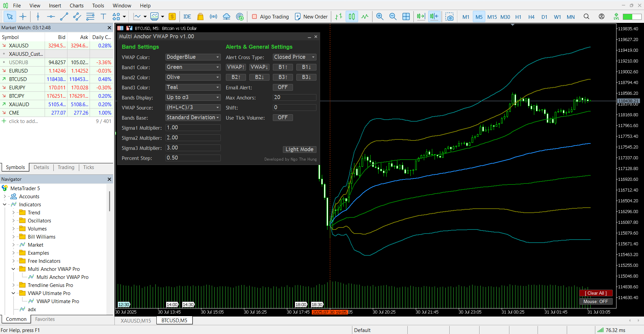The width and height of the screenshot is (644, 334).
Task: Open the Insert menu
Action: pyautogui.click(x=55, y=5)
